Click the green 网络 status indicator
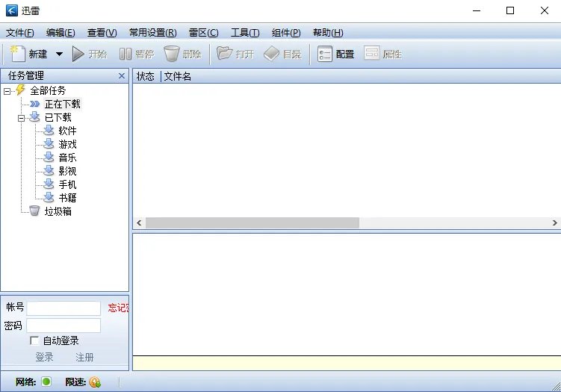 [x=46, y=382]
